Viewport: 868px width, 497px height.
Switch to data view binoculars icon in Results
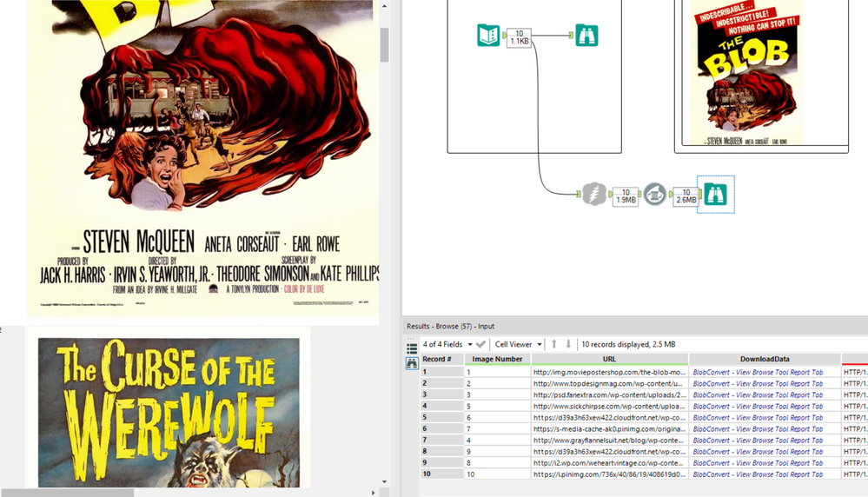click(412, 363)
